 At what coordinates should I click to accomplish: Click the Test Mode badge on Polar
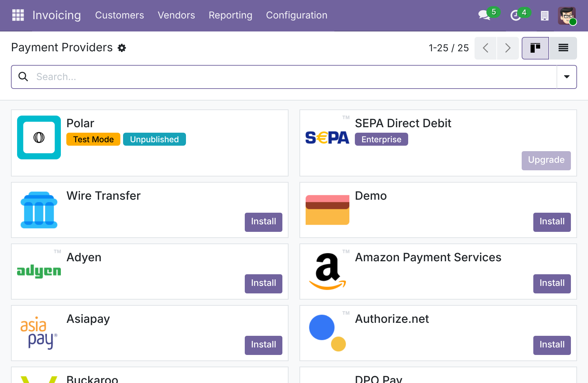[x=93, y=139]
